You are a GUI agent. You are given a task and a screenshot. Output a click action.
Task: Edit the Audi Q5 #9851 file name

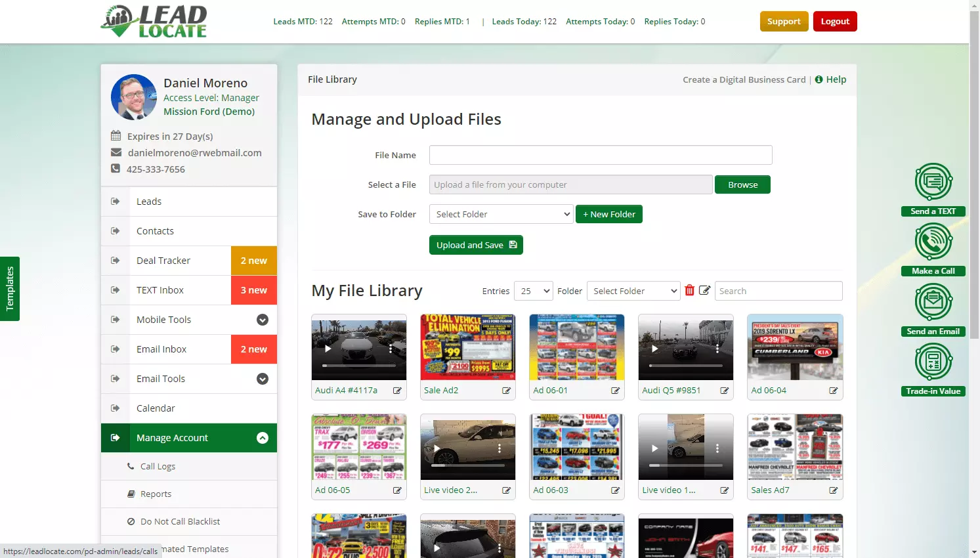pyautogui.click(x=724, y=391)
